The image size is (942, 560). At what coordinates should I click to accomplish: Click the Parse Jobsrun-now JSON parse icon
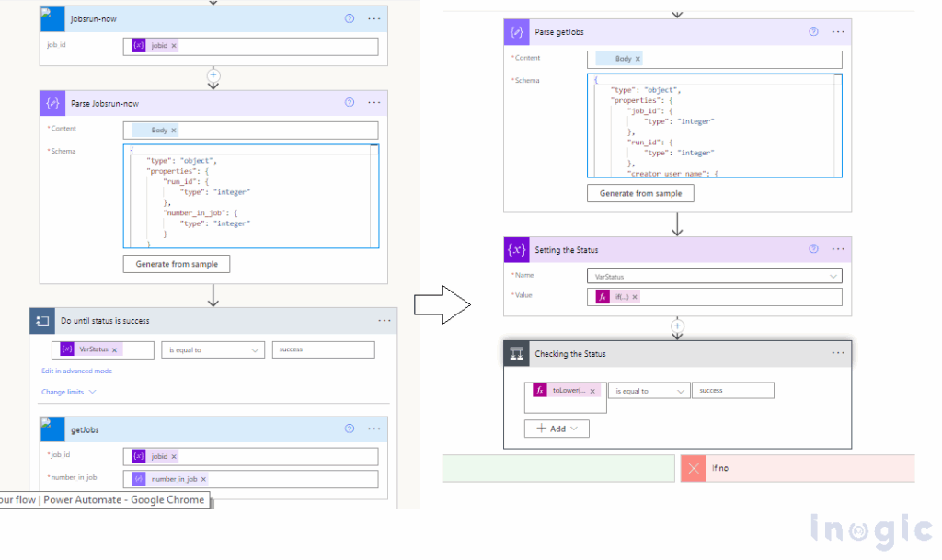pos(52,102)
